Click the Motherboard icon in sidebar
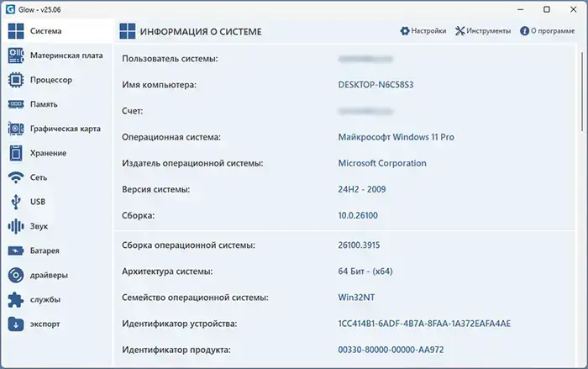The image size is (588, 369). click(15, 55)
